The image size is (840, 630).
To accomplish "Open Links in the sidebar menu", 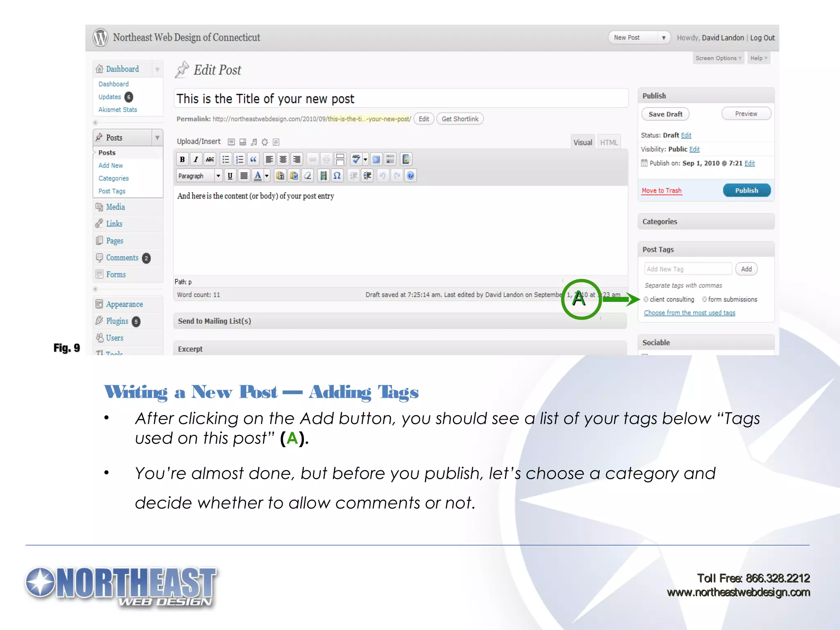I will 114,224.
